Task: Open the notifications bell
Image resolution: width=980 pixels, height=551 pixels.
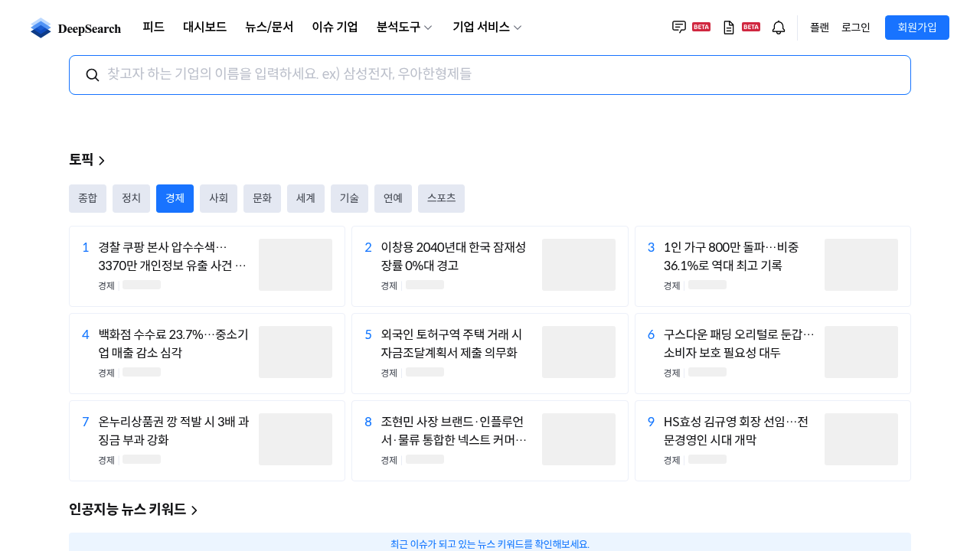Action: 779,28
